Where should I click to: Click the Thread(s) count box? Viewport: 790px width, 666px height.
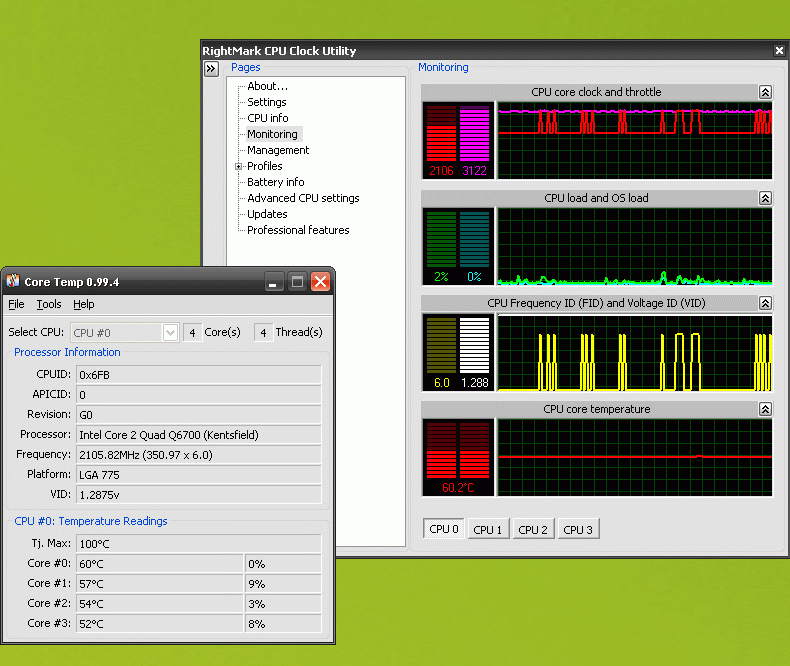click(263, 332)
